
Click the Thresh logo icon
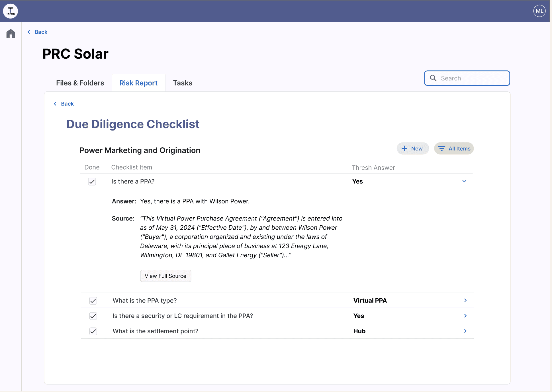tap(11, 11)
